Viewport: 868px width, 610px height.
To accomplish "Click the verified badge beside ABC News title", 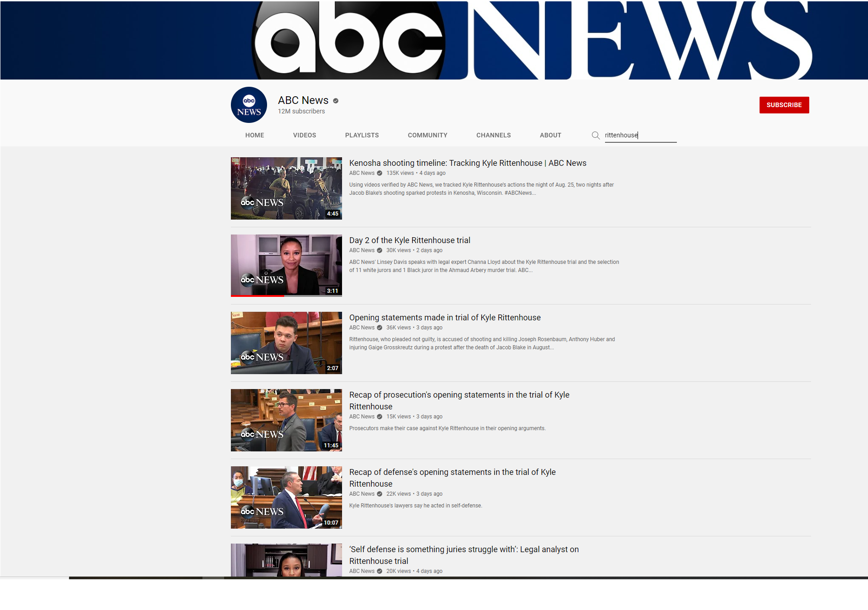I will tap(336, 101).
